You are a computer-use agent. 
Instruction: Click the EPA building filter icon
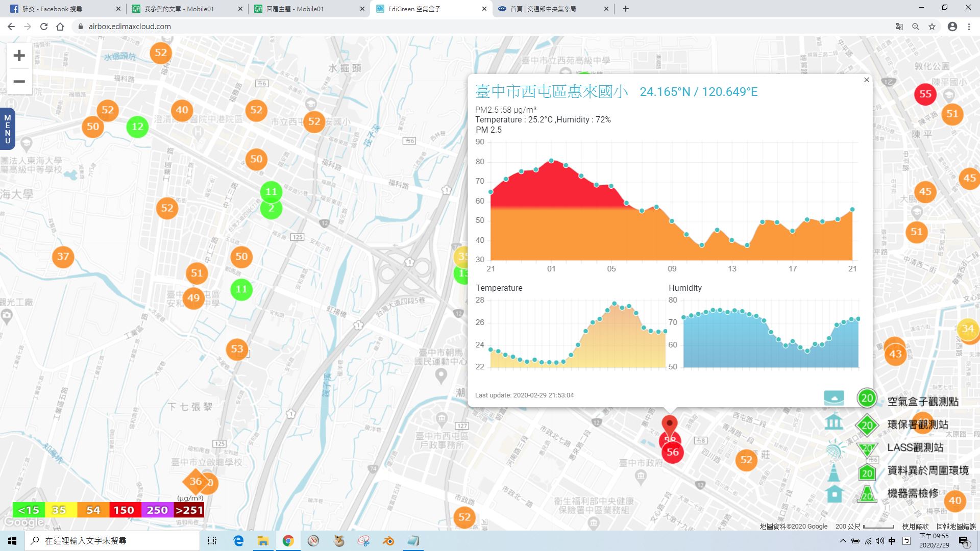tap(834, 422)
